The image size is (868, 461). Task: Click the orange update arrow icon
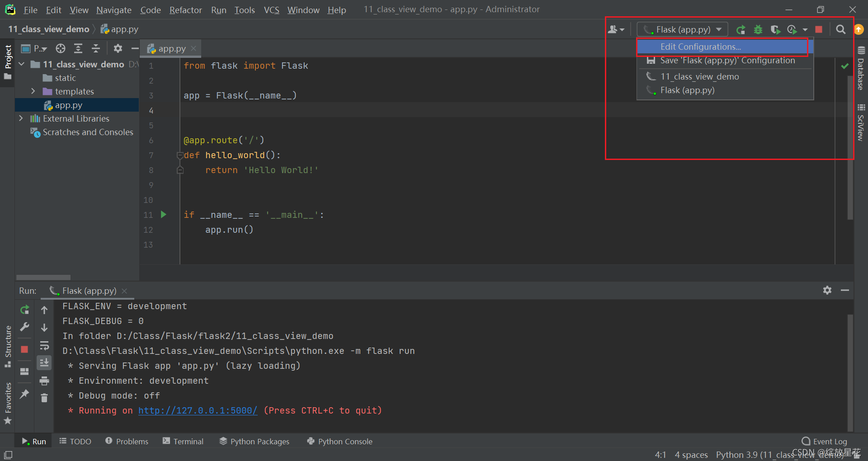click(x=859, y=29)
